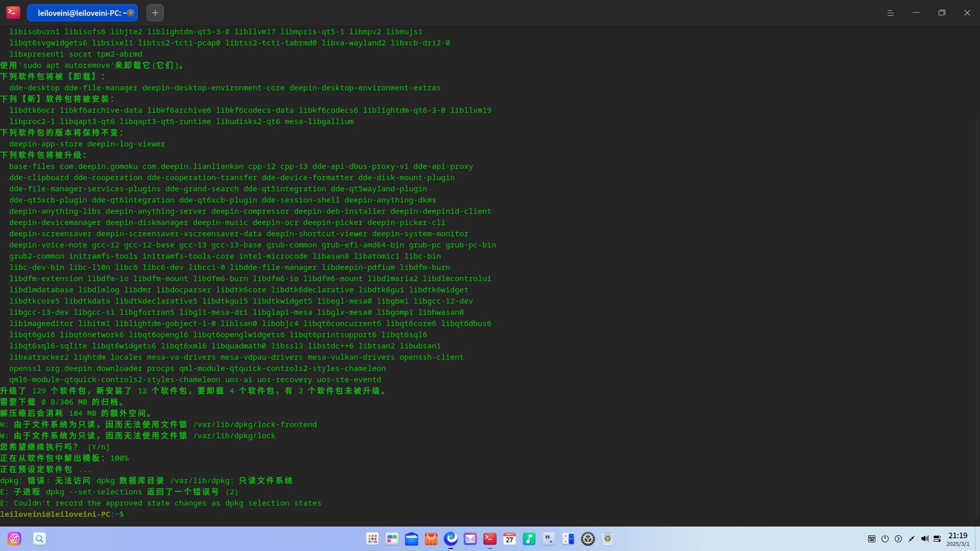The image size is (980, 551).
Task: Click the text '/var/lib/dpkg/lock-frontend'
Action: click(x=255, y=424)
